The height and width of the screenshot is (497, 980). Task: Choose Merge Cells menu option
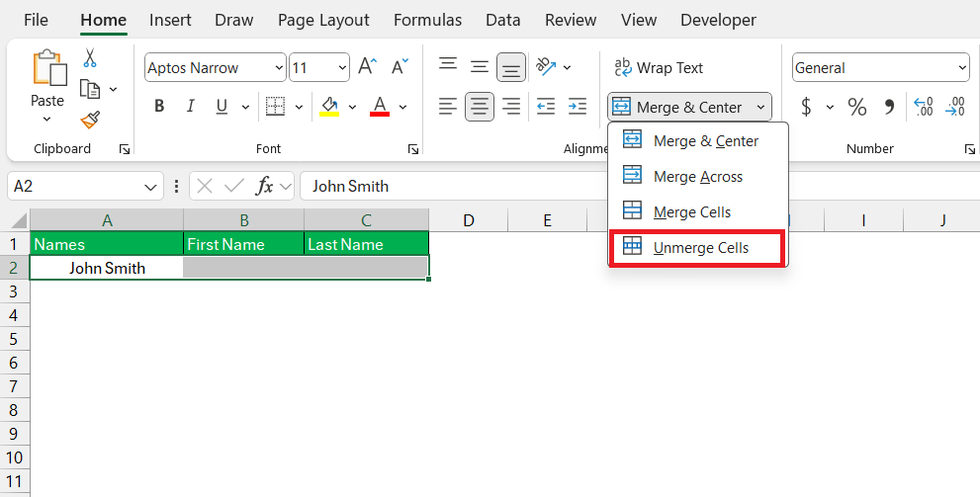tap(698, 212)
